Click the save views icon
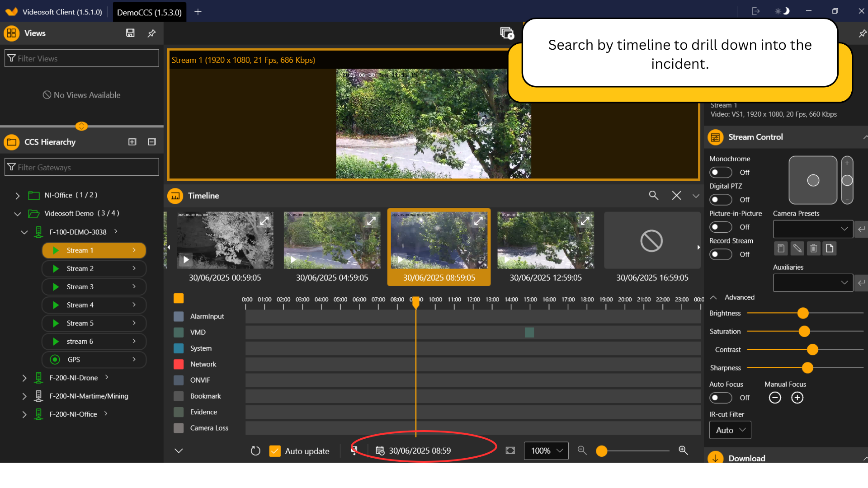 (130, 33)
